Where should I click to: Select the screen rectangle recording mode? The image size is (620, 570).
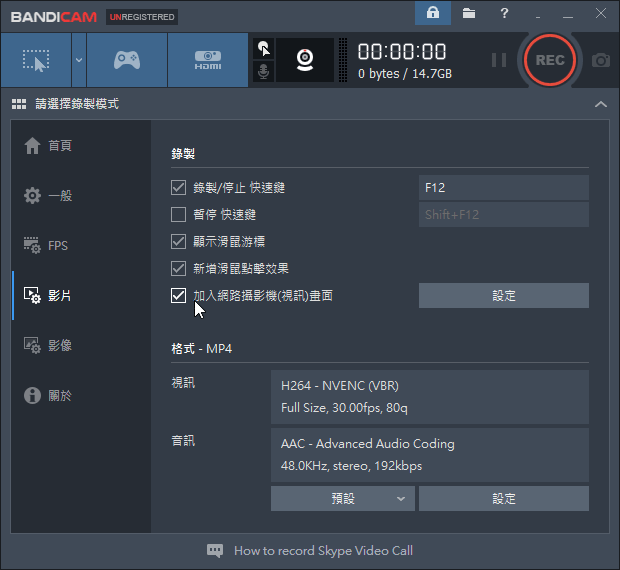click(x=36, y=60)
